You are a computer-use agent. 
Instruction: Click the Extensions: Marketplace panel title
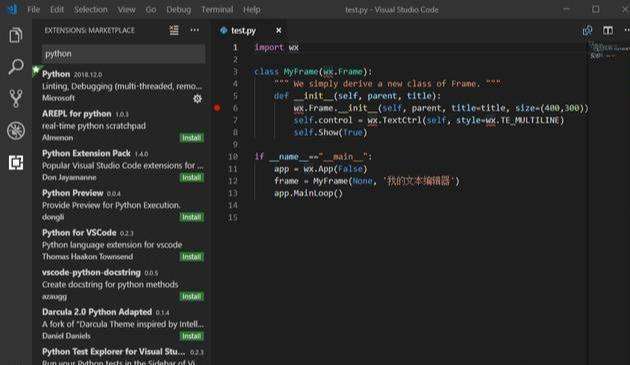click(x=90, y=30)
